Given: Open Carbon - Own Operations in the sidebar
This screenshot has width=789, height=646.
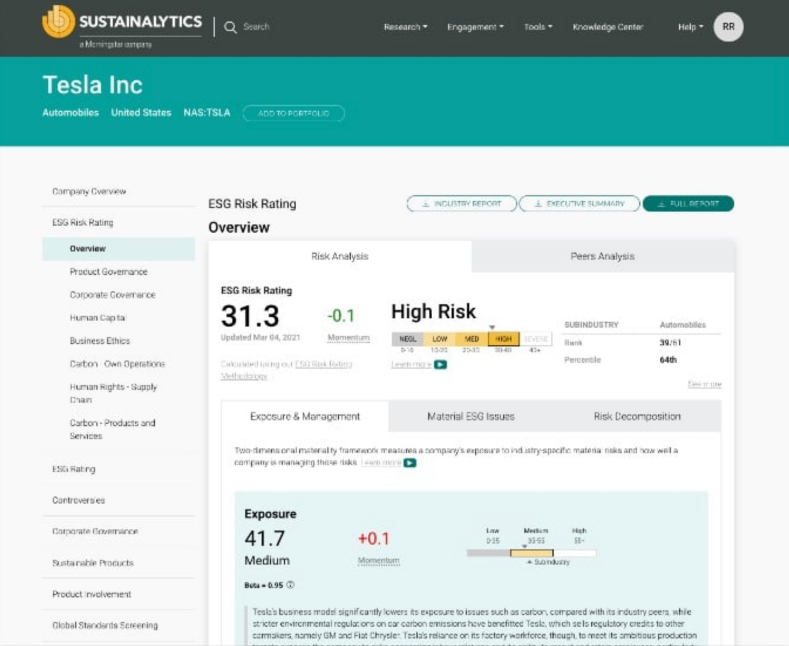Looking at the screenshot, I should tap(117, 364).
